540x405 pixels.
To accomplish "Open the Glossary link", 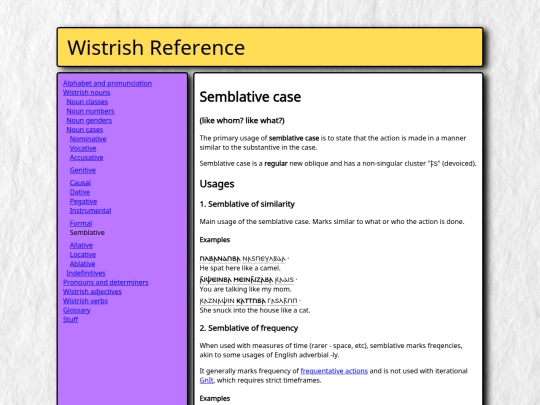I will click(76, 311).
